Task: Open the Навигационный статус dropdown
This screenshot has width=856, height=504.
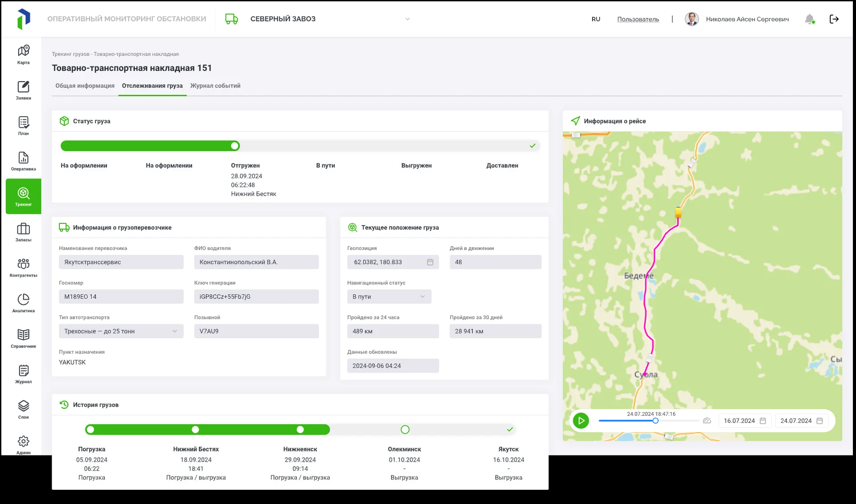Action: coord(389,297)
